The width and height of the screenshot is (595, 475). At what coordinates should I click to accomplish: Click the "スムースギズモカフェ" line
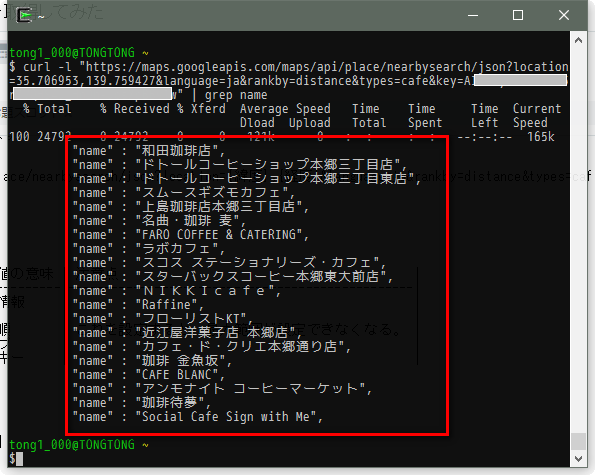click(184, 193)
